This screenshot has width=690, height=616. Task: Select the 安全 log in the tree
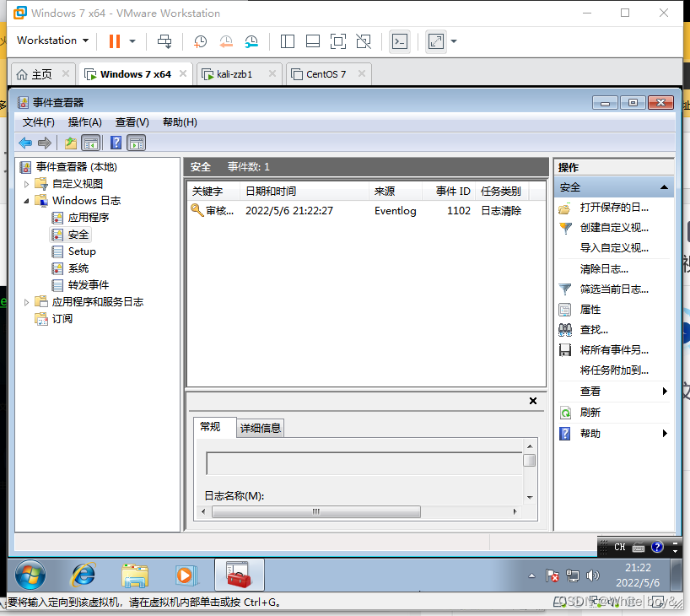[x=78, y=235]
